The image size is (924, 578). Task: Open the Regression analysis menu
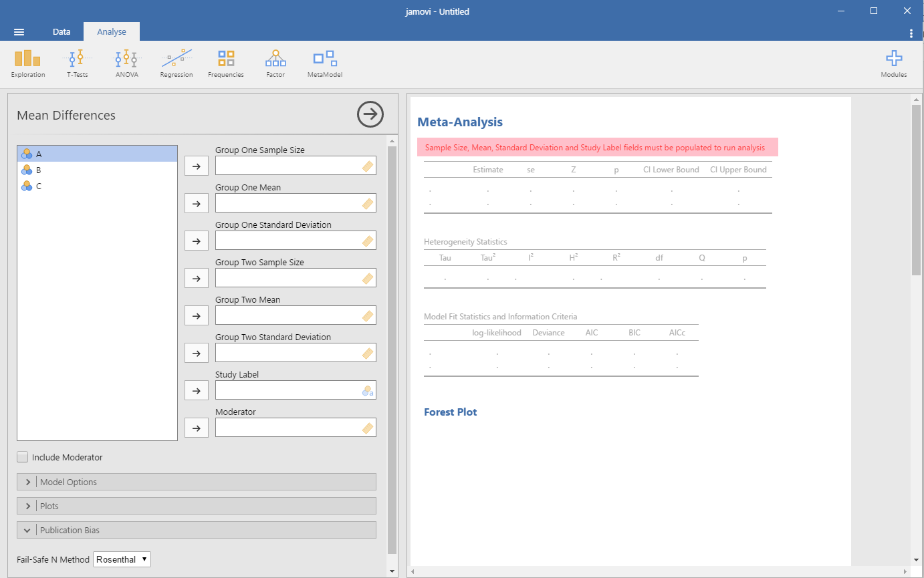(x=177, y=63)
